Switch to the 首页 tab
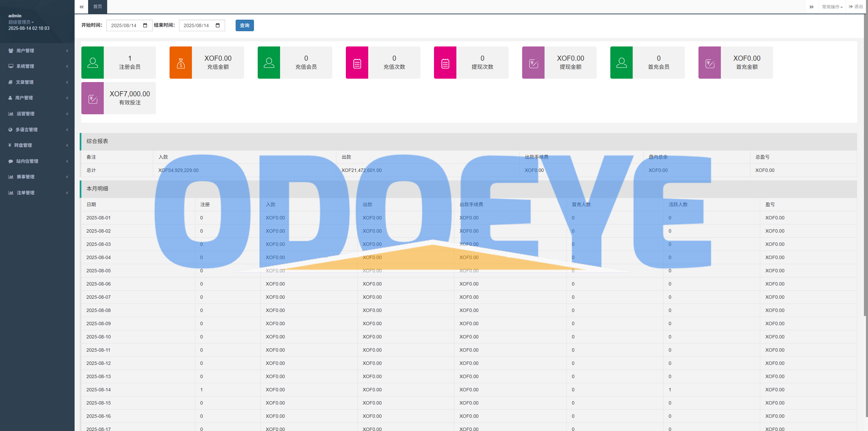This screenshot has width=868, height=431. pos(98,7)
